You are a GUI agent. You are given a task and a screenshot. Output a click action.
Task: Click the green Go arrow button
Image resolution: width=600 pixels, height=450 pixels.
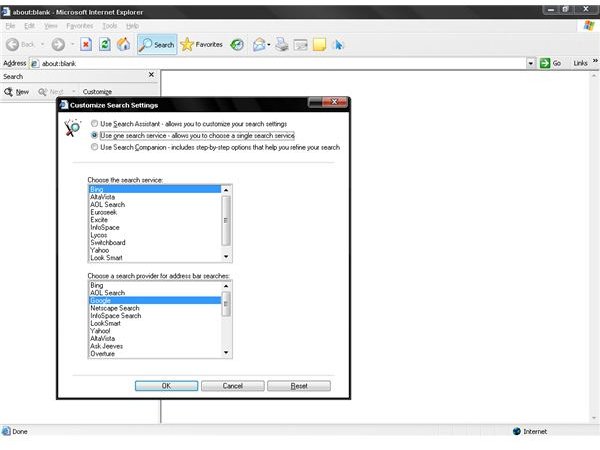(x=545, y=63)
